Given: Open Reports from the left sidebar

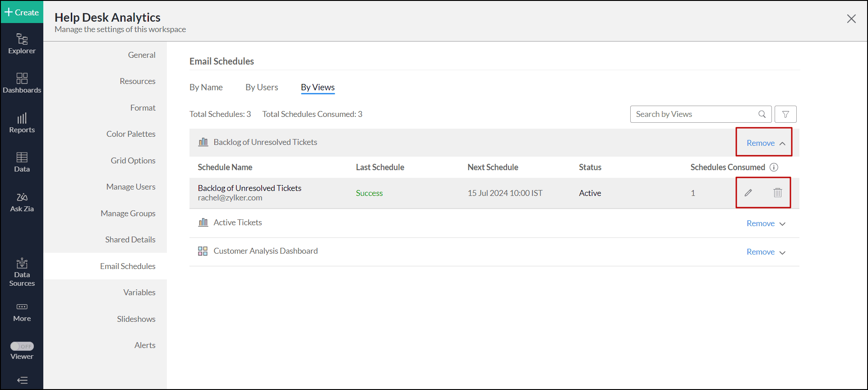Looking at the screenshot, I should (x=22, y=123).
